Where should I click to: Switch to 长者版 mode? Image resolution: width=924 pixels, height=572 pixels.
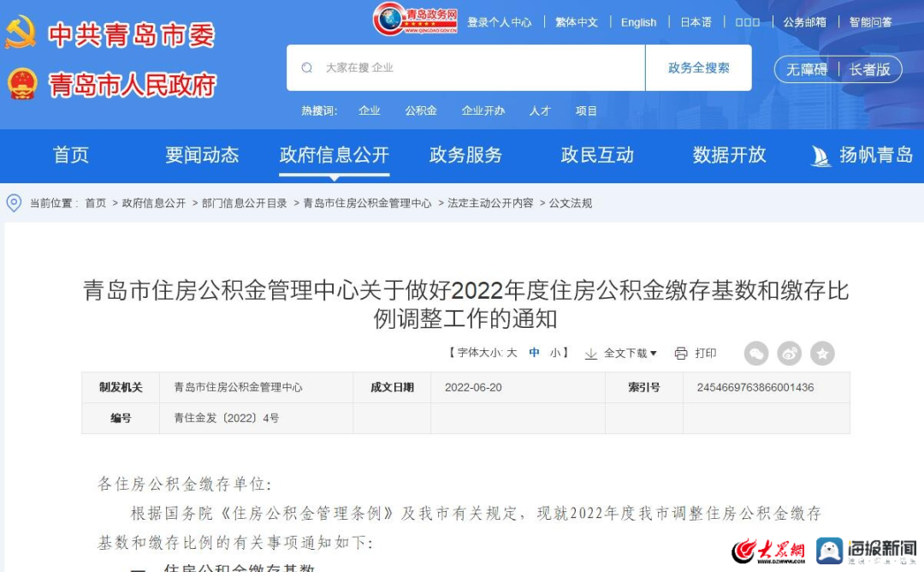point(870,69)
